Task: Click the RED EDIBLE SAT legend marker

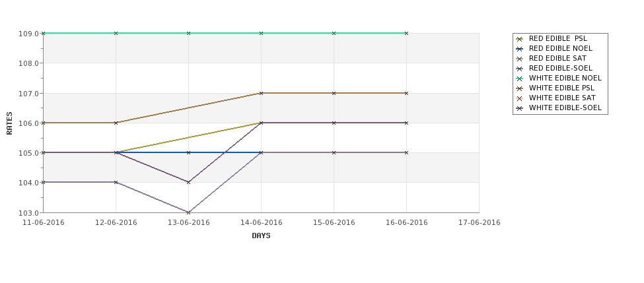Action: tap(520, 59)
